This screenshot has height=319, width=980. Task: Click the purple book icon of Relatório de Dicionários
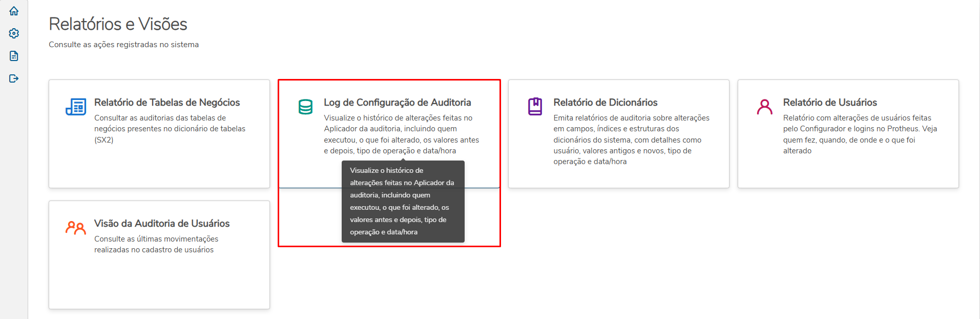point(535,107)
